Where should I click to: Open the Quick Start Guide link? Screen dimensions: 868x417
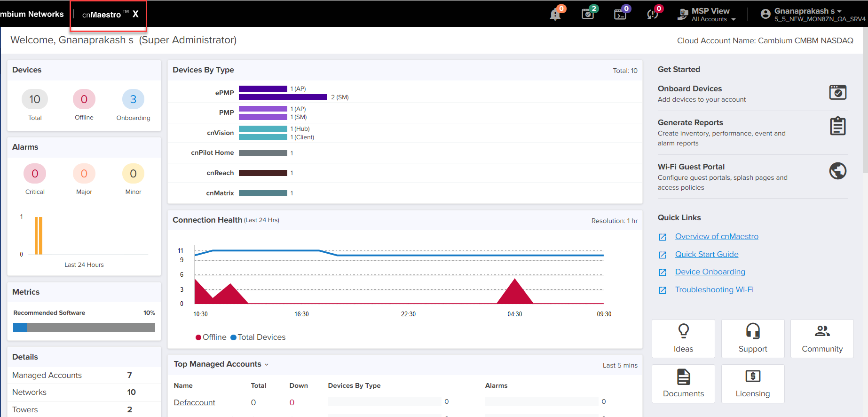coord(706,254)
